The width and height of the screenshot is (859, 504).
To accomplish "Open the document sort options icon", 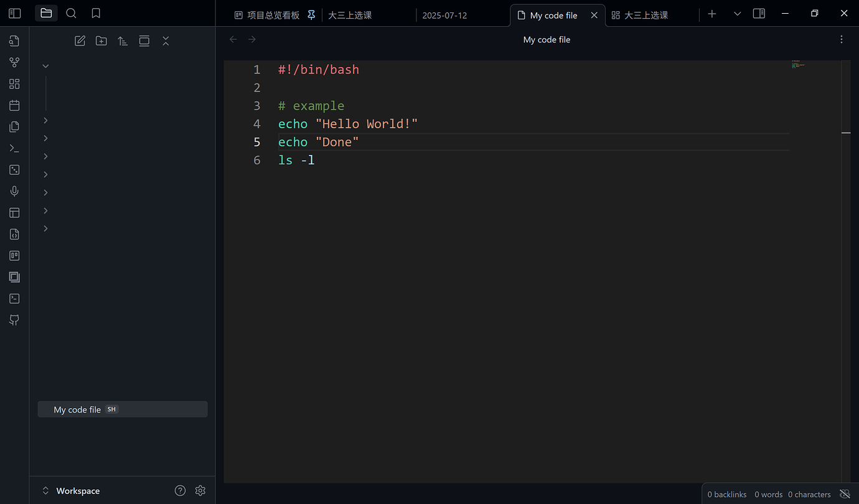I will coord(123,40).
